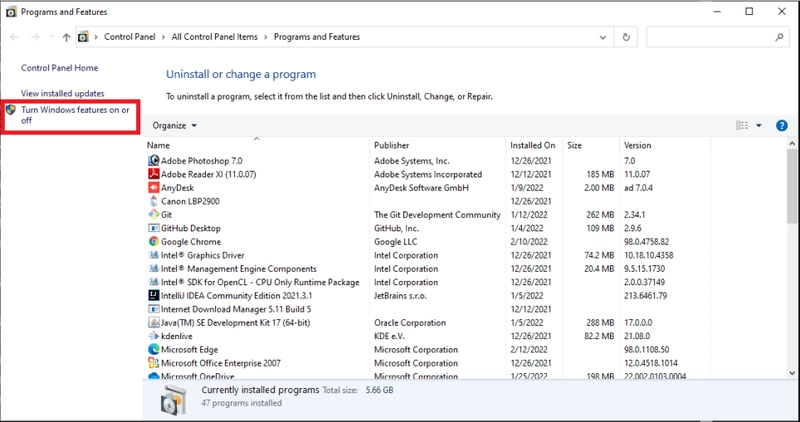The height and width of the screenshot is (422, 800).
Task: Click The Git Development Community publisher
Action: coord(437,215)
